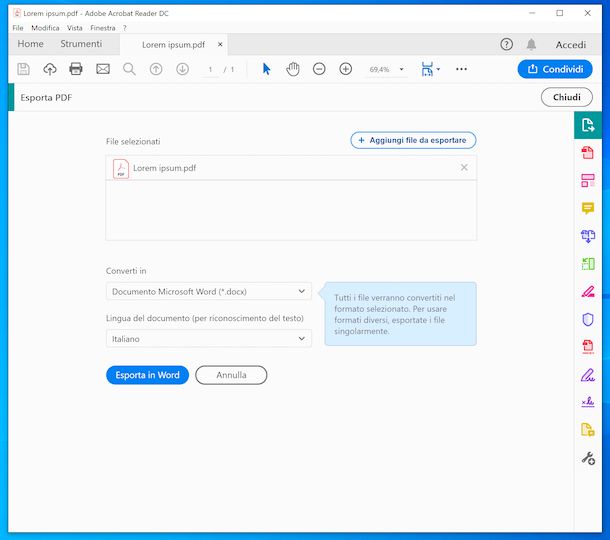Open pink Redact tool in sidebar
The width and height of the screenshot is (610, 540).
[588, 291]
